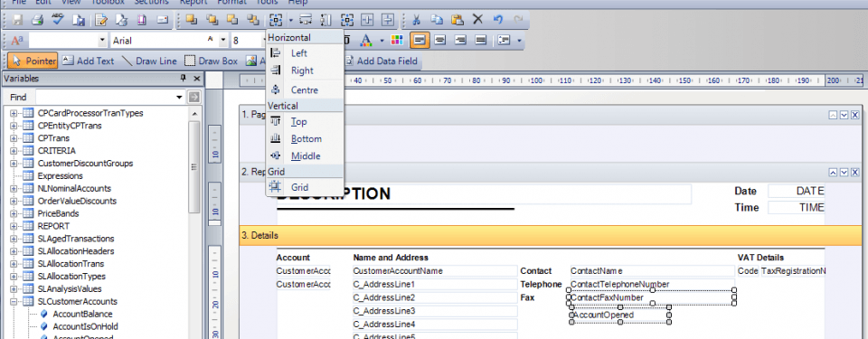Select the ContactName field

tap(652, 271)
